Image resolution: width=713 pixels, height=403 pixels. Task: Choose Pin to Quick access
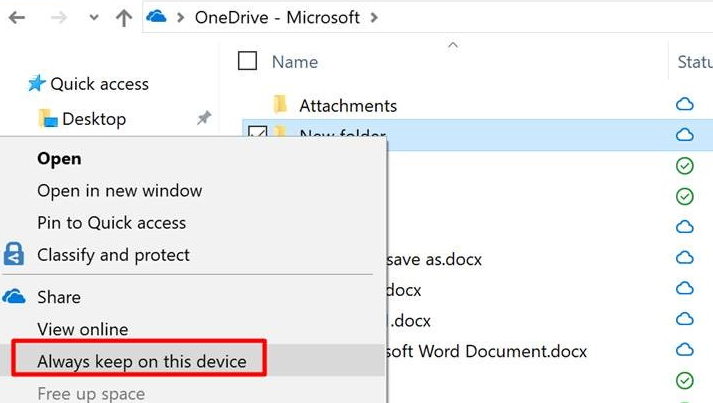[x=111, y=222]
